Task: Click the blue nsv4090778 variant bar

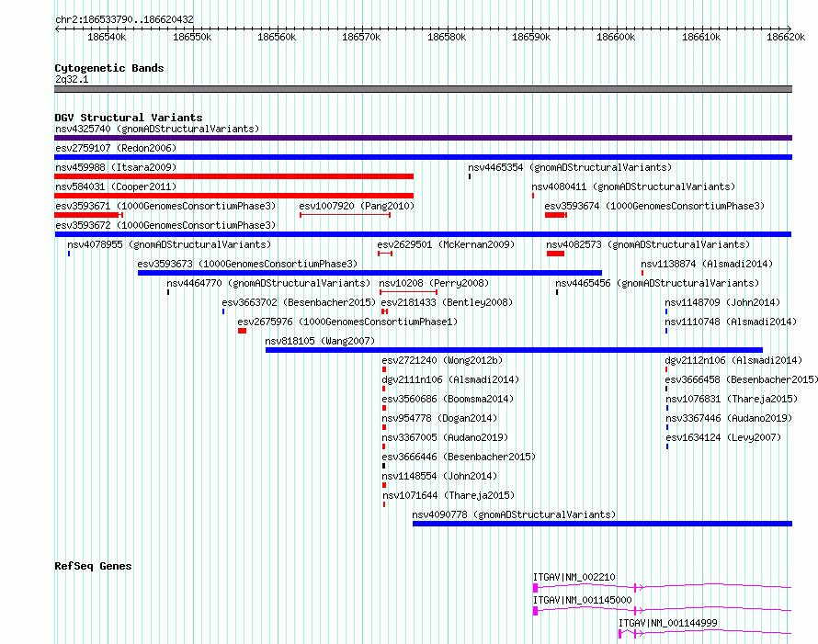Action: (603, 524)
